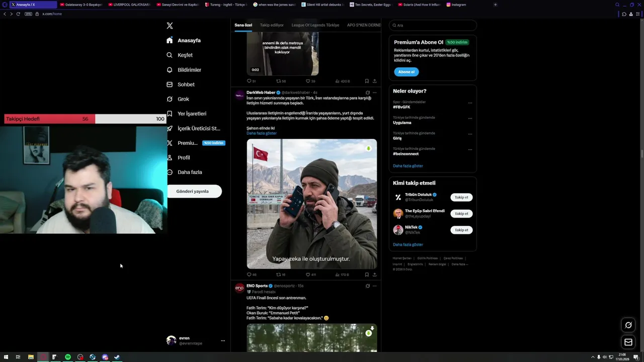Open the X logo home icon

(x=170, y=26)
